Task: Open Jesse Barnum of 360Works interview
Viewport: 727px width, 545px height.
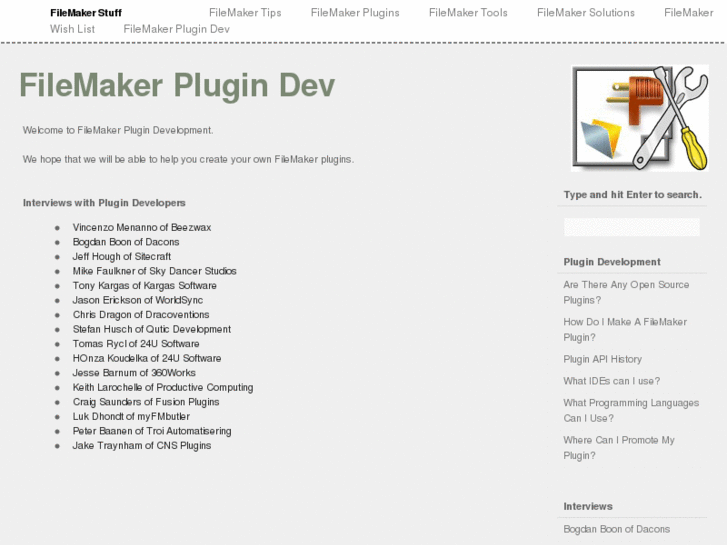Action: pyautogui.click(x=134, y=373)
